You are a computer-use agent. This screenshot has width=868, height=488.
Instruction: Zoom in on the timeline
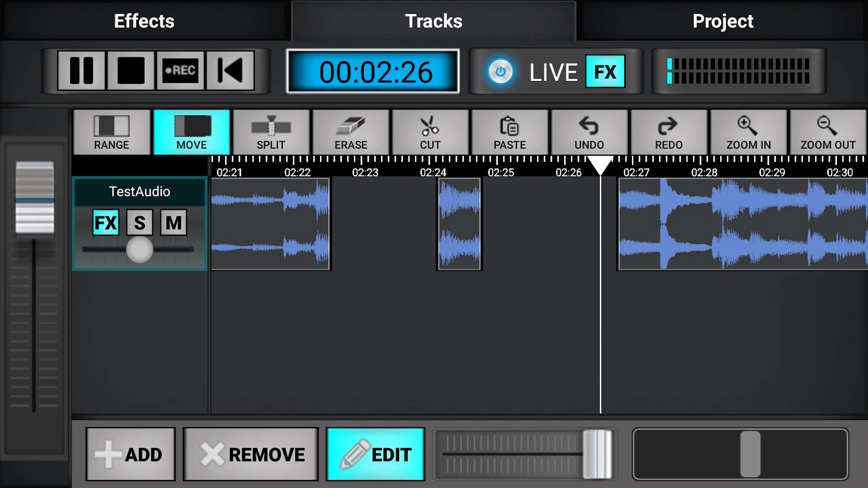[749, 132]
